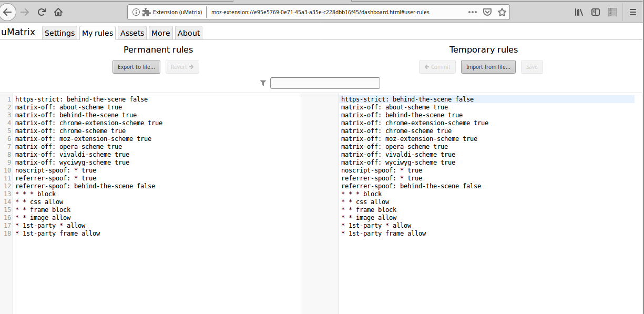This screenshot has height=314, width=644.
Task: Click the filter funnel icon
Action: (x=263, y=83)
